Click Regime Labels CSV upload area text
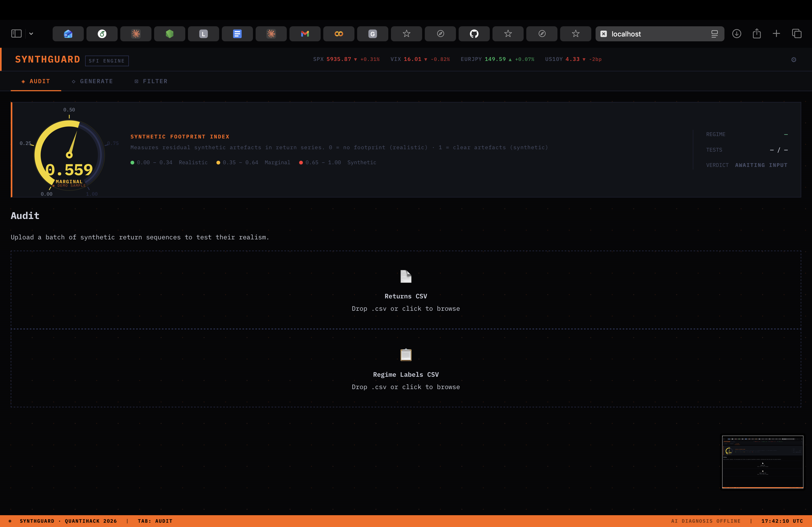Image resolution: width=812 pixels, height=527 pixels. pos(406,387)
